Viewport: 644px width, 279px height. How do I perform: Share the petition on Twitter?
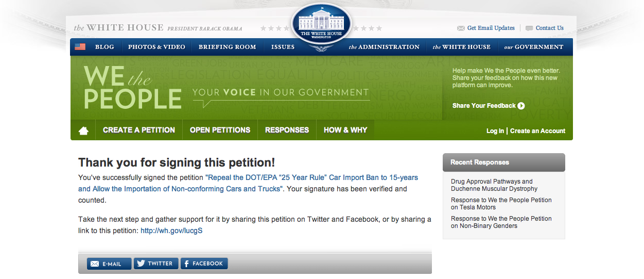click(x=156, y=264)
